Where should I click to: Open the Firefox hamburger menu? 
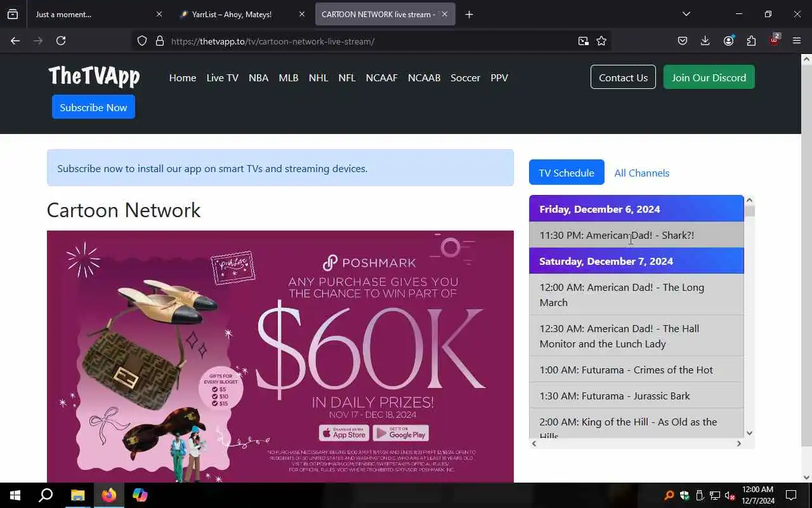(x=797, y=41)
